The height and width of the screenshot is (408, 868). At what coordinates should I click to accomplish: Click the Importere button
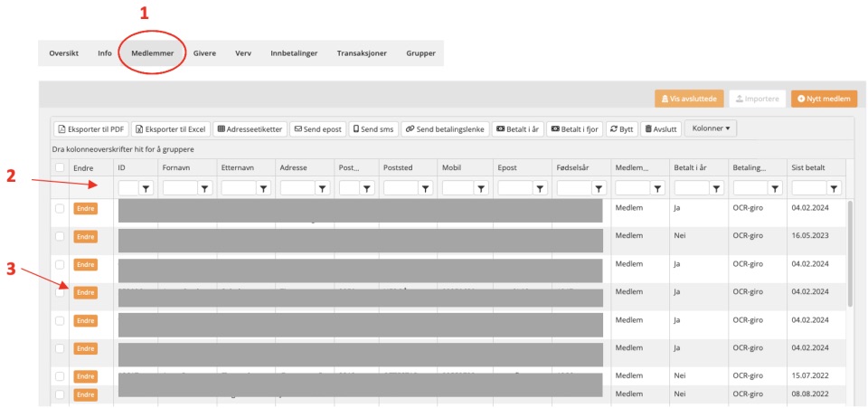758,99
